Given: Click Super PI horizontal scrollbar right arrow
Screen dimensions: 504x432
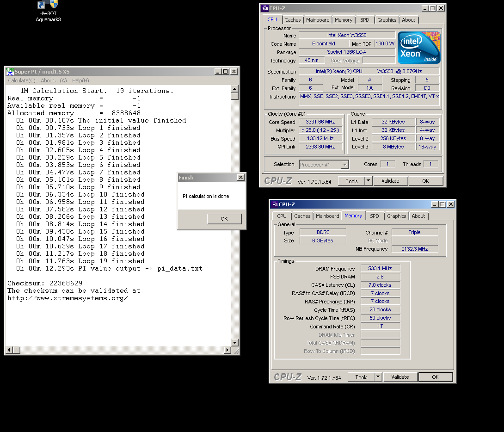Looking at the screenshot, I should pos(227,350).
